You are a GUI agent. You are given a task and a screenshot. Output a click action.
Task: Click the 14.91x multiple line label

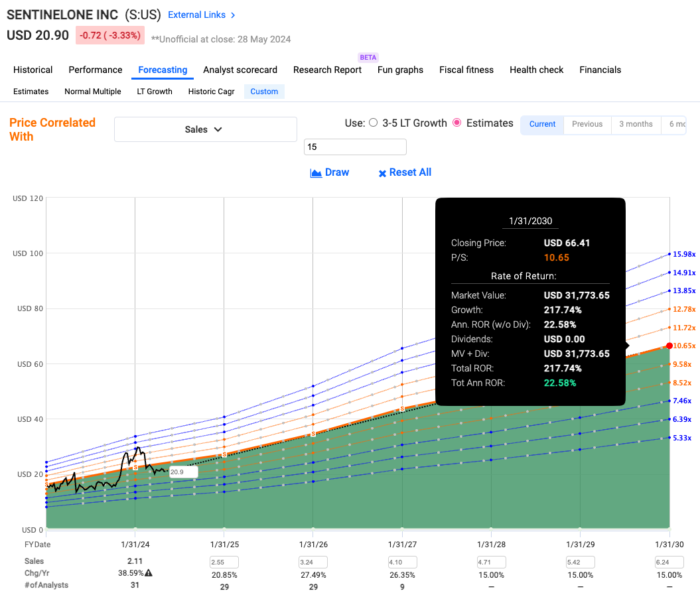[684, 273]
